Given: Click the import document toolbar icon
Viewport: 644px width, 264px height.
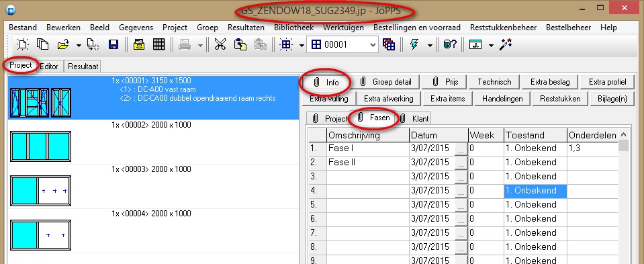Looking at the screenshot, I should (93, 44).
